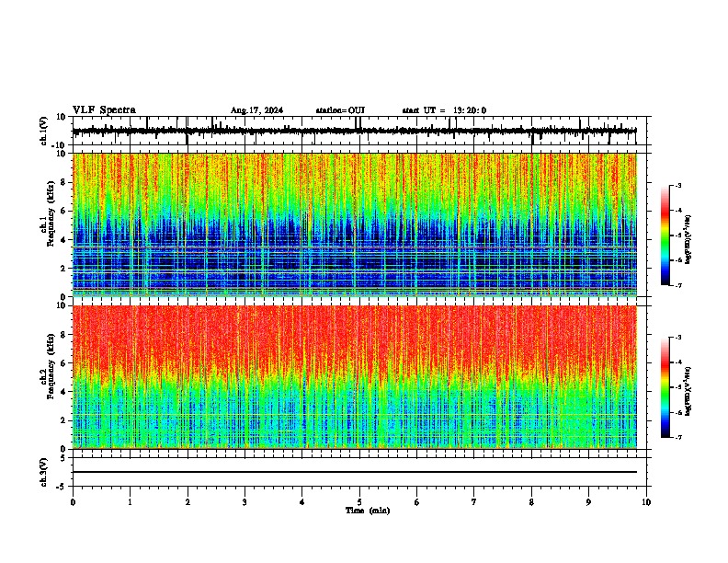Click the flat ch.3 voltage trace line
728x563 pixels.
[x=354, y=472]
